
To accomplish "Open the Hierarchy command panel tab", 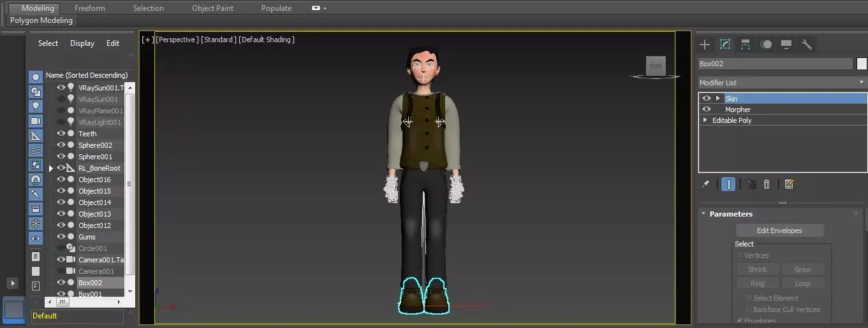I will coord(746,44).
